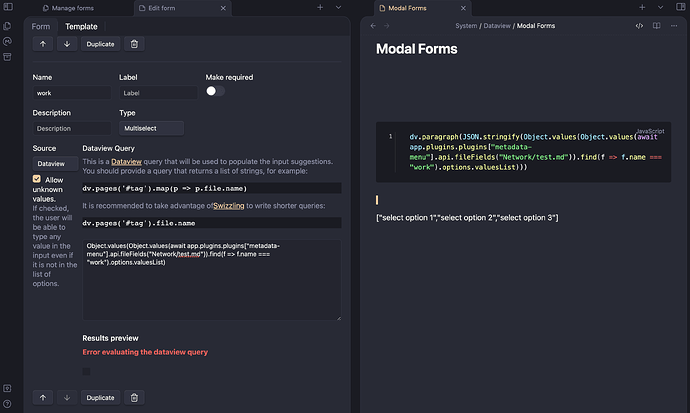Click the top Duplicate button
Image resolution: width=690 pixels, height=413 pixels.
(100, 44)
